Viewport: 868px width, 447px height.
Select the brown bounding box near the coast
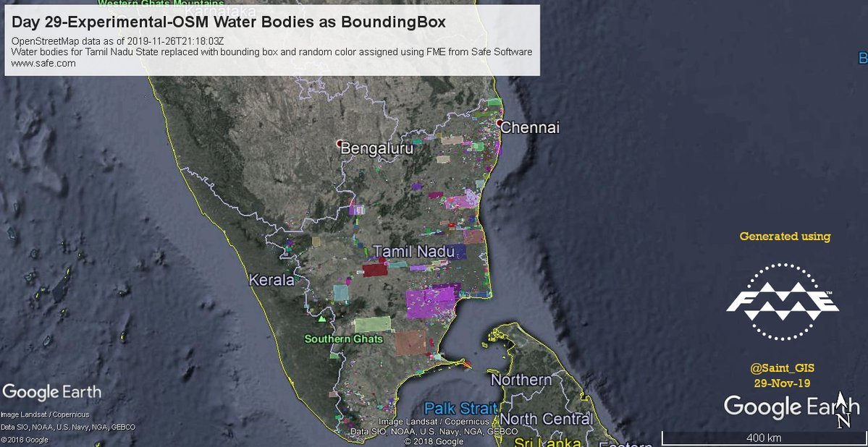click(x=410, y=342)
